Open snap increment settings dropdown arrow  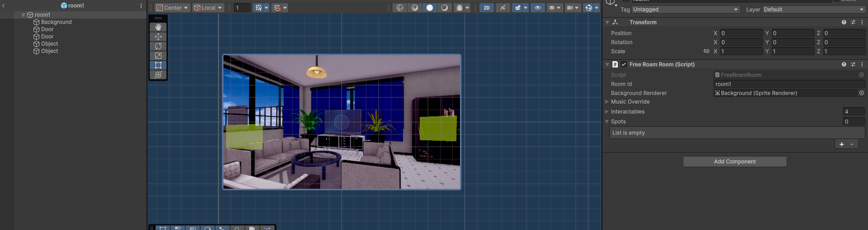285,8
